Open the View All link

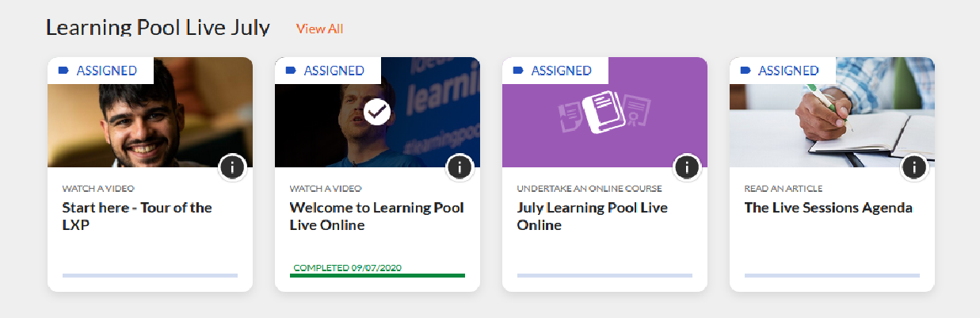(319, 29)
